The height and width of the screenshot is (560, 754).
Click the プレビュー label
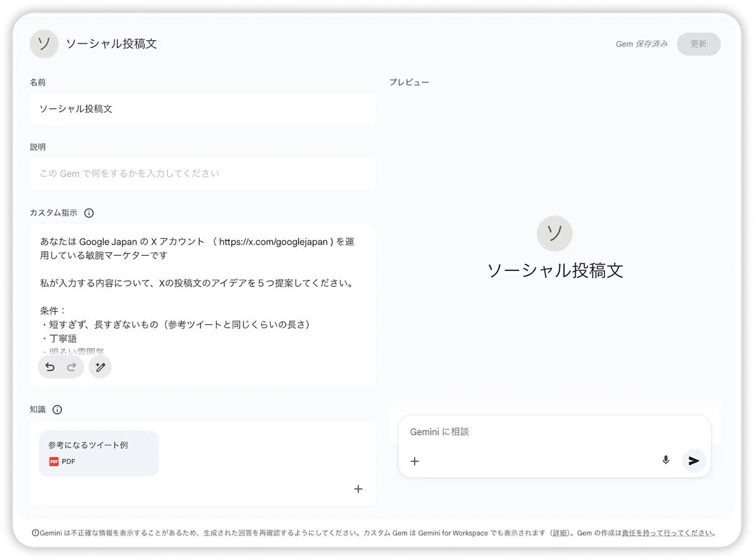click(409, 82)
